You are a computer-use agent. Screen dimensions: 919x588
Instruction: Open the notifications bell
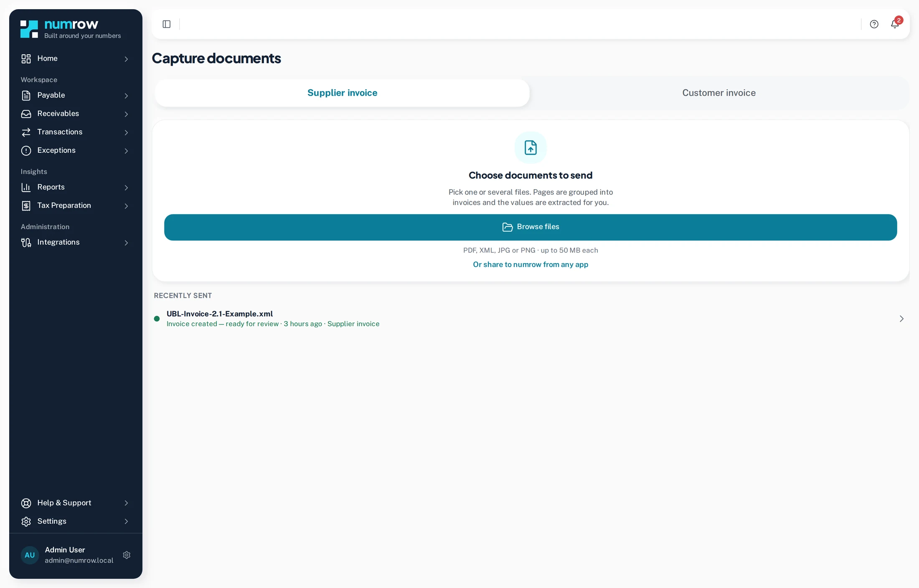(x=894, y=24)
